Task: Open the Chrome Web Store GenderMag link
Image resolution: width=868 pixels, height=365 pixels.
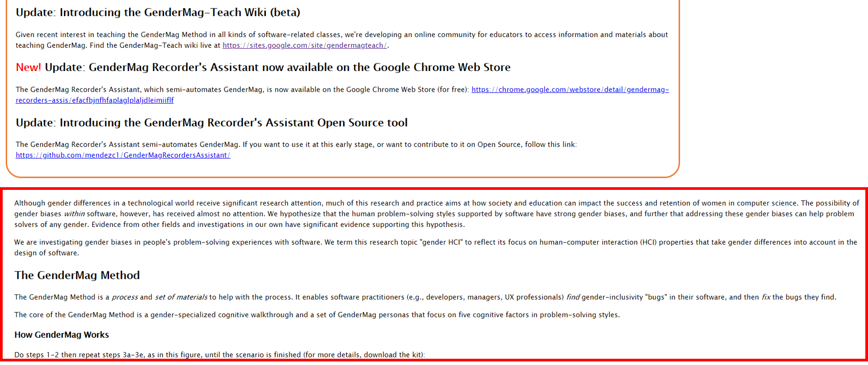Action: 570,90
